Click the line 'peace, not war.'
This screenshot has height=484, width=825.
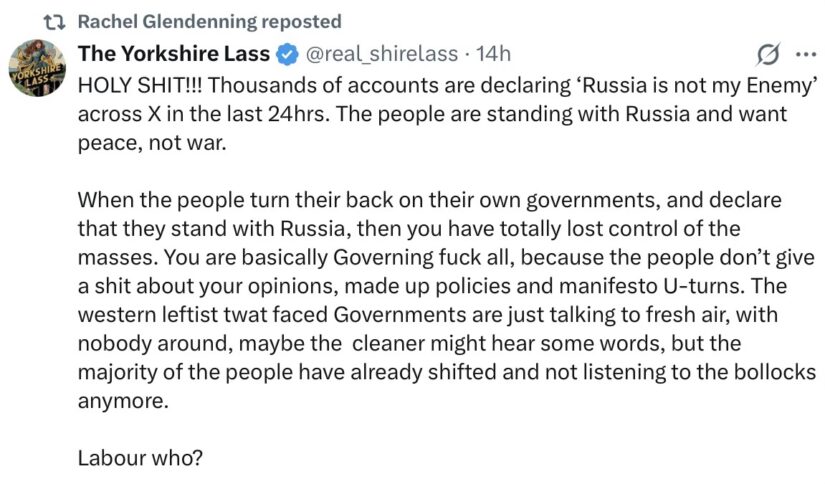coord(152,143)
